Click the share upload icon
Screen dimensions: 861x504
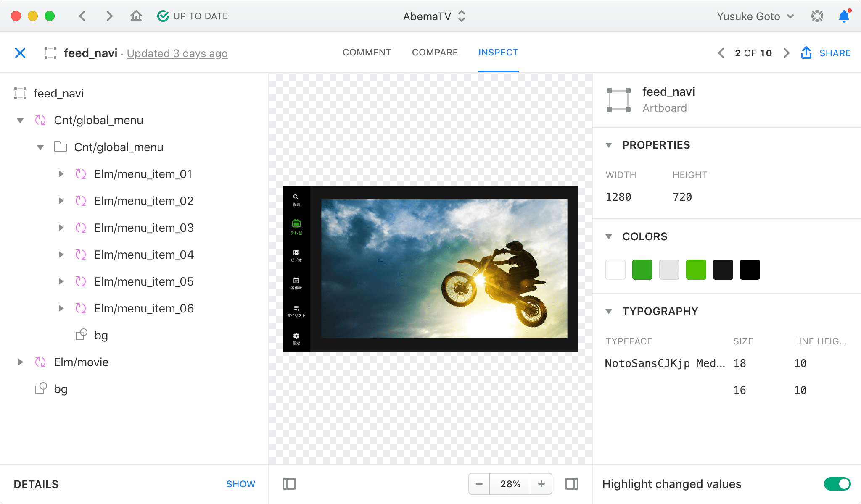[806, 53]
